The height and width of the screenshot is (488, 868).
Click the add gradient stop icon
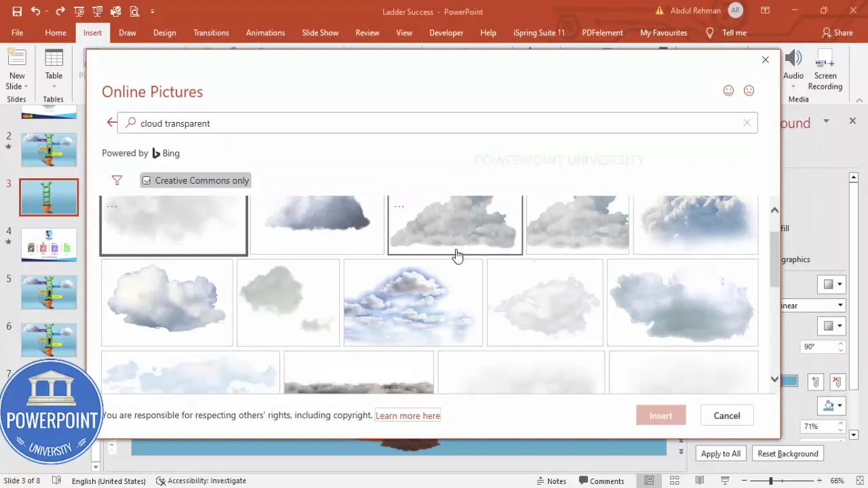pyautogui.click(x=815, y=382)
